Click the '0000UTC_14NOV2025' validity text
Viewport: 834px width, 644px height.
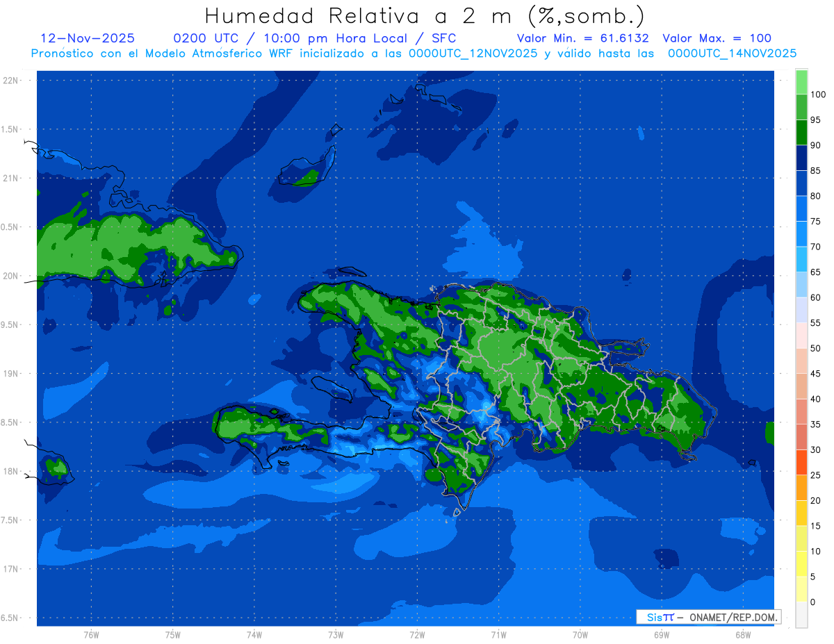click(732, 53)
